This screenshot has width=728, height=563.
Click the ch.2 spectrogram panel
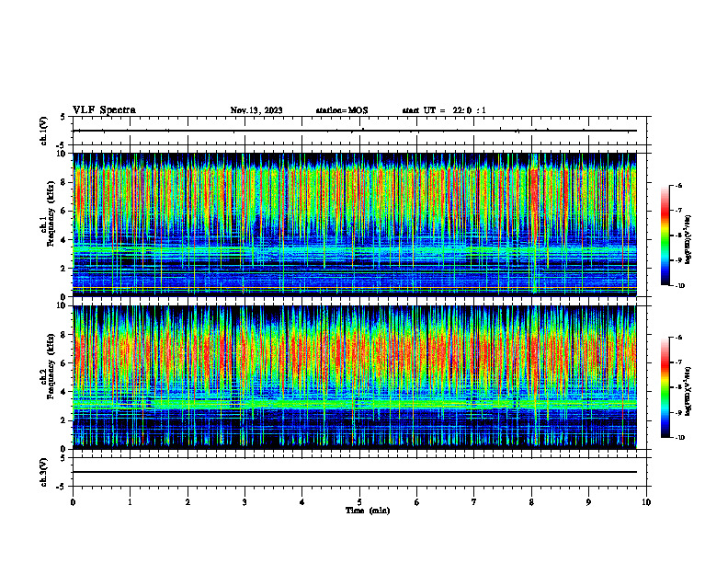click(x=355, y=377)
